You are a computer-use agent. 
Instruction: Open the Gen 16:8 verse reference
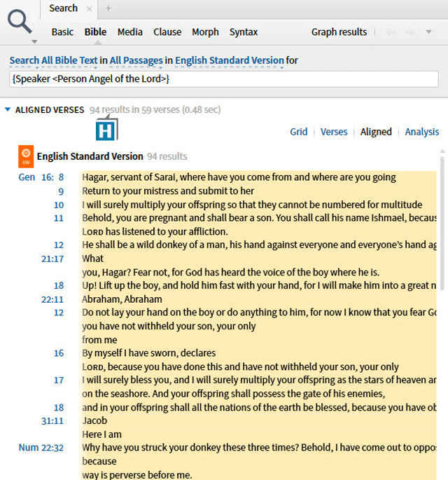click(x=41, y=177)
